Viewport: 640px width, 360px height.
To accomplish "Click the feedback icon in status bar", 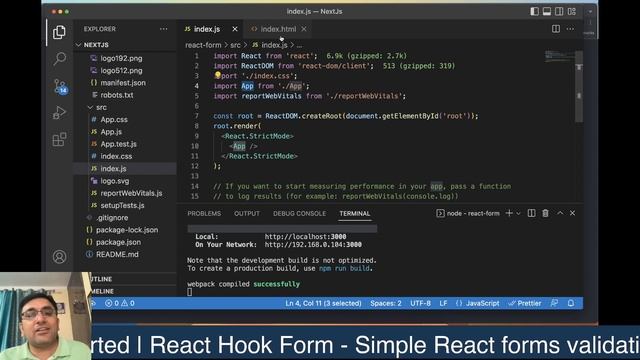I will click(554, 303).
